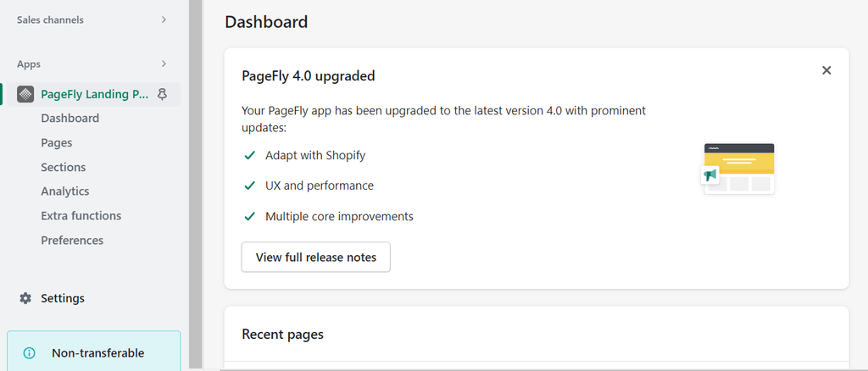The image size is (868, 371).
Task: Click View full release notes button
Action: (315, 257)
